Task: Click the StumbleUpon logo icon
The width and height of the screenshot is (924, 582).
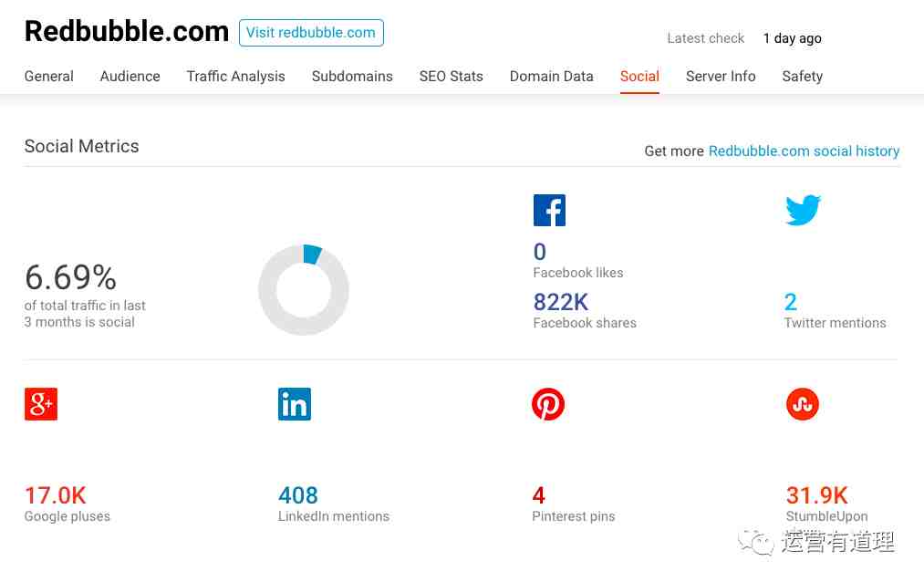Action: coord(803,404)
